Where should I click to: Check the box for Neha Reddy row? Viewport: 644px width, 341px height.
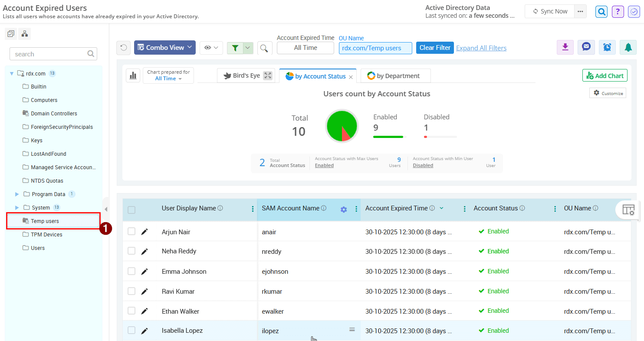(x=131, y=251)
